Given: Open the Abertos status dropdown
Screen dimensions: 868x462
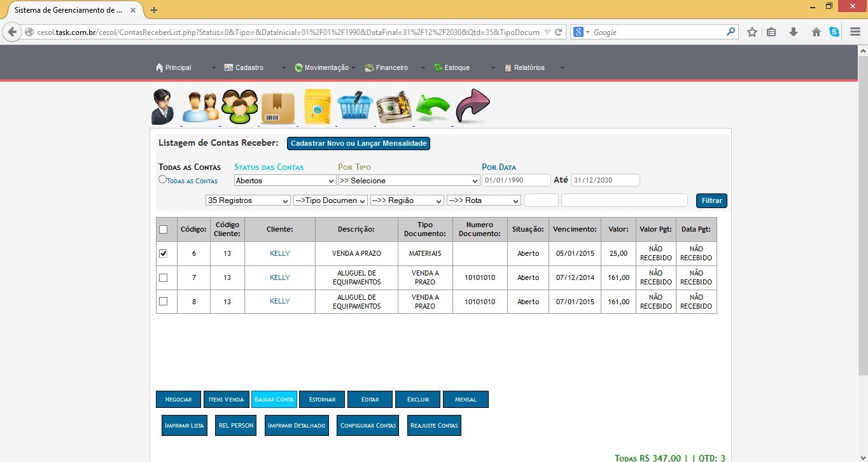Looking at the screenshot, I should pos(284,181).
